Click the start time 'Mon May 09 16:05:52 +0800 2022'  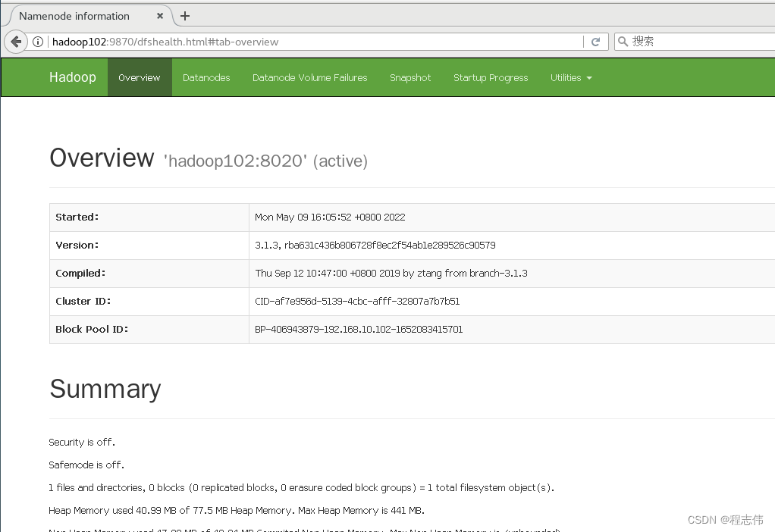coord(330,217)
